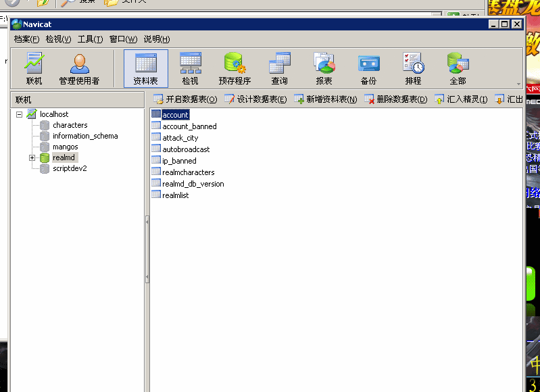540x392 pixels.
Task: Click the mangos database icon
Action: point(45,147)
